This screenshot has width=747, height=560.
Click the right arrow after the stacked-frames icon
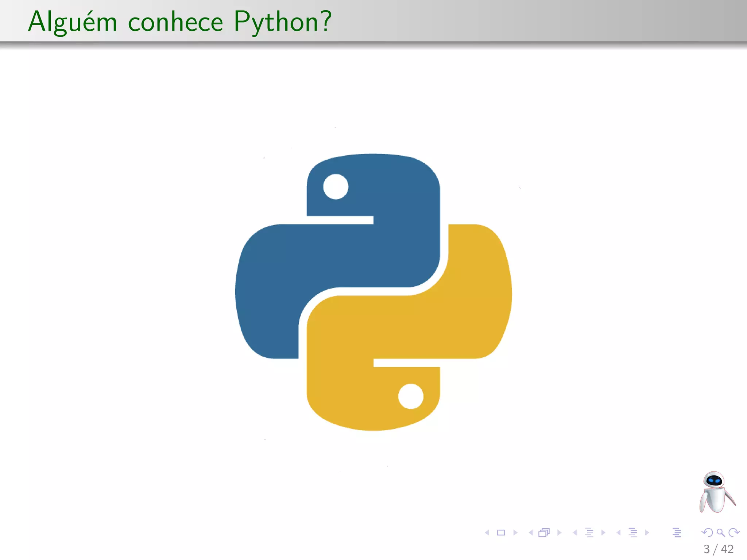[x=559, y=533]
